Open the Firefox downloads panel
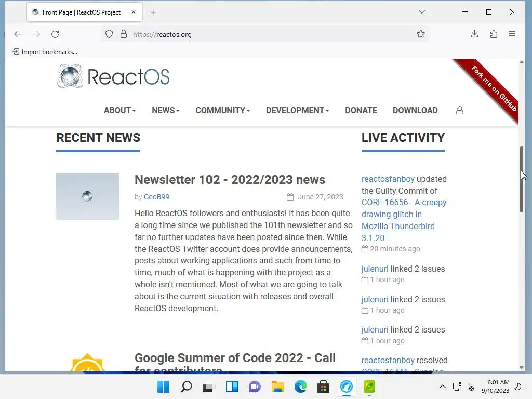Screen dimensions: 532x399 coord(475,34)
